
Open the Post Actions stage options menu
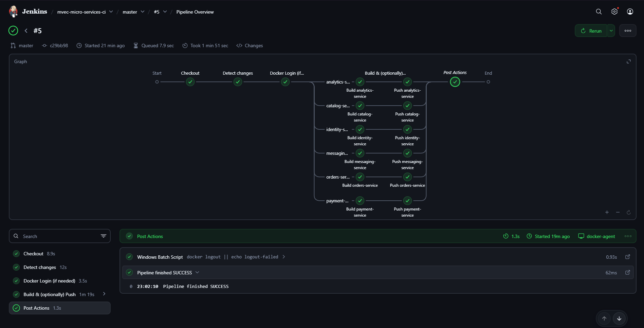(628, 236)
